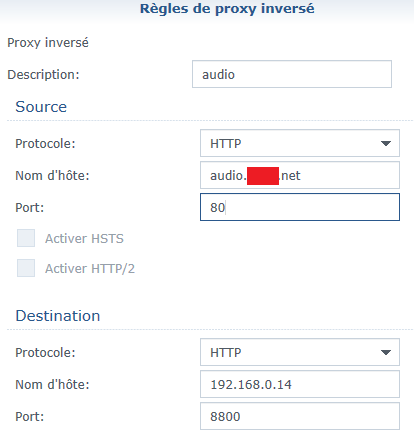This screenshot has height=436, width=414.
Task: Click the Destination section heading
Action: (58, 316)
